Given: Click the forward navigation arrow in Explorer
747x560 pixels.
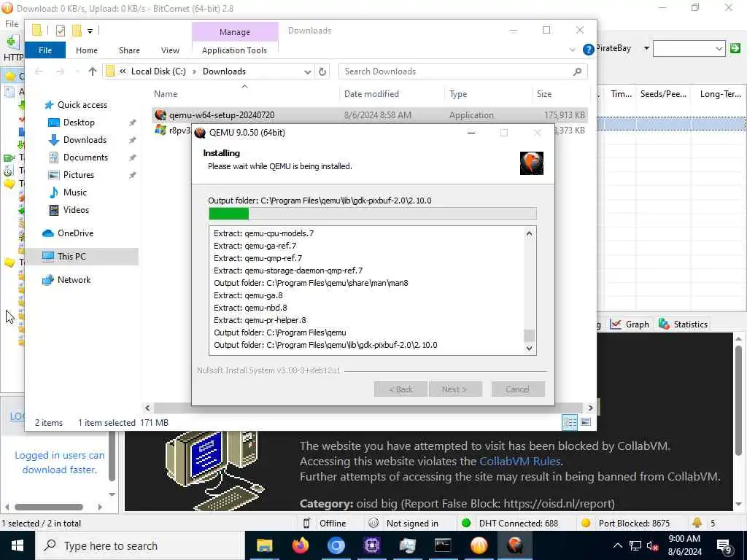Looking at the screenshot, I should (x=60, y=71).
